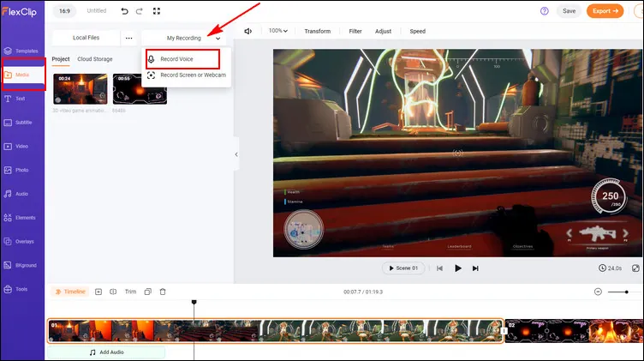Zoom out the timeline minus icon
644x361 pixels.
598,292
